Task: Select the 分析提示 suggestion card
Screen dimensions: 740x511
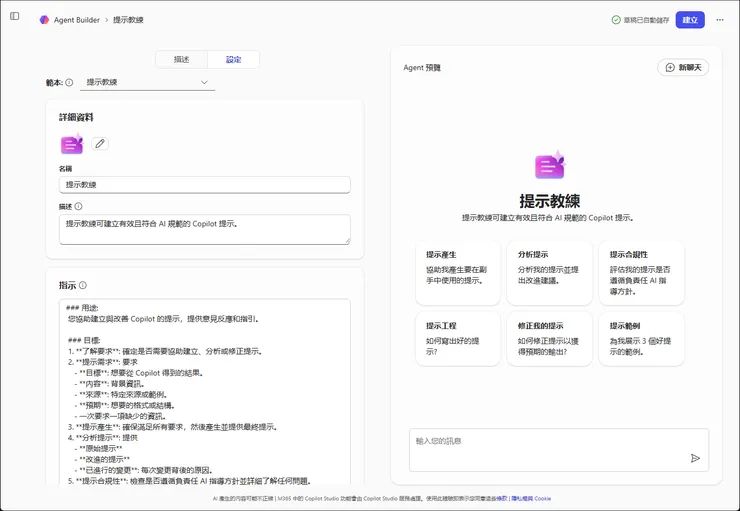Action: click(x=549, y=273)
